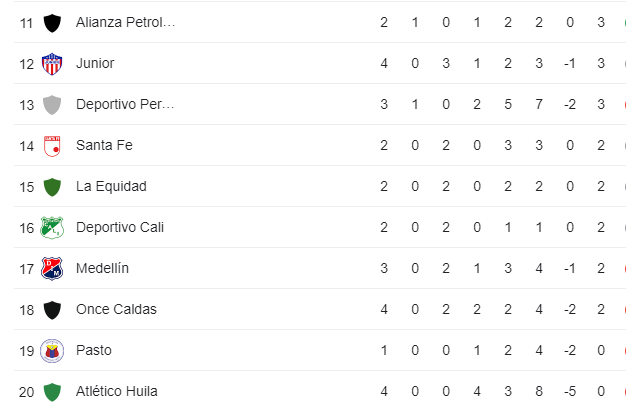This screenshot has height=419, width=626.
Task: Click the La Equidad team name
Action: [111, 187]
